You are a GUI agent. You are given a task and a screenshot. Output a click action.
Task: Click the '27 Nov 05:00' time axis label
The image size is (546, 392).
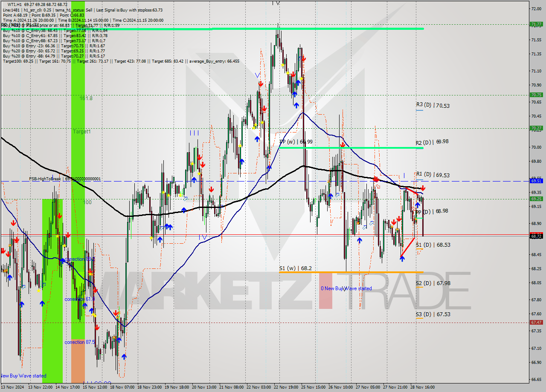[368, 387]
